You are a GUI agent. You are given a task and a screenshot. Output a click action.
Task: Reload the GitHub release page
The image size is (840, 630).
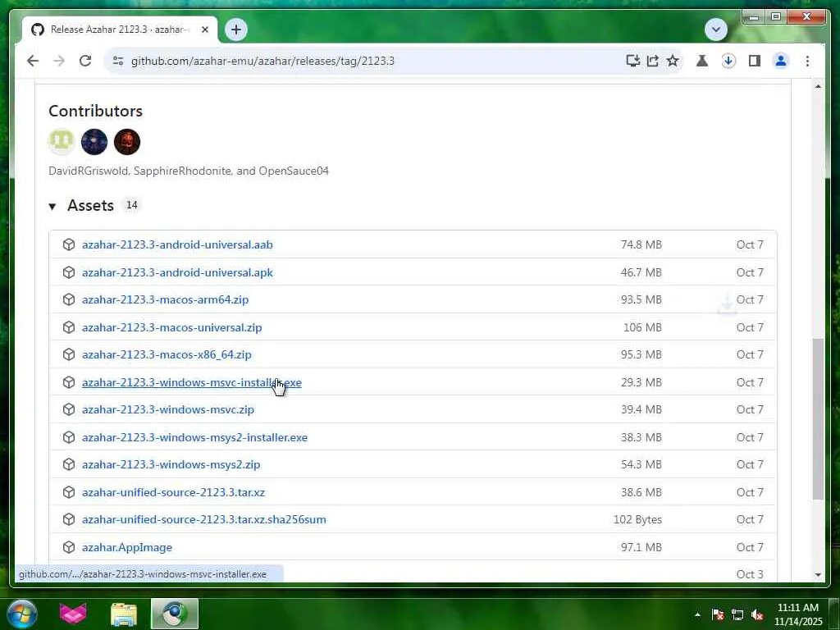coord(85,61)
